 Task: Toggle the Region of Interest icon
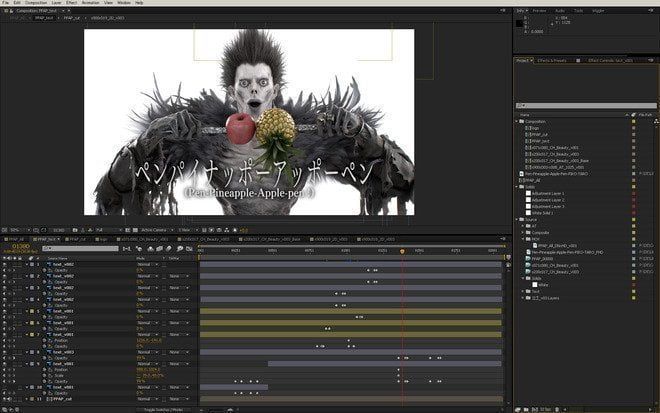pos(128,230)
